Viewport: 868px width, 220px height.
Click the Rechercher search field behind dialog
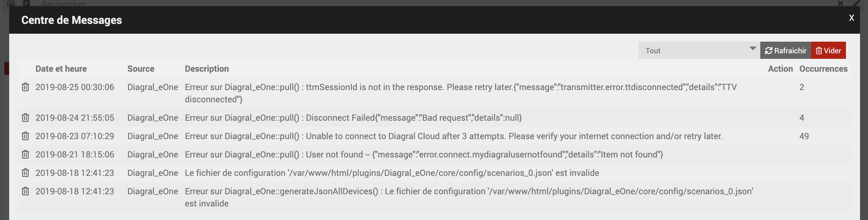click(63, 4)
